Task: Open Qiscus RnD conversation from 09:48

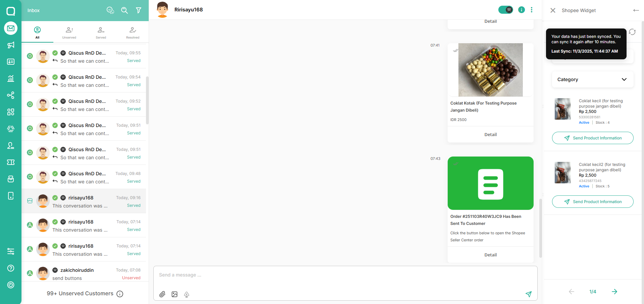Action: pyautogui.click(x=84, y=177)
